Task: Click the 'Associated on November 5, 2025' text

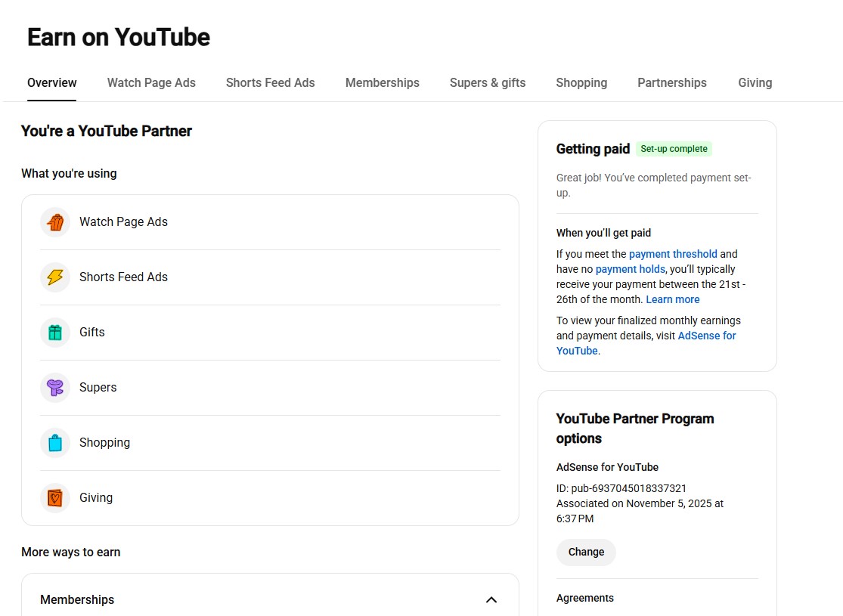Action: (640, 511)
